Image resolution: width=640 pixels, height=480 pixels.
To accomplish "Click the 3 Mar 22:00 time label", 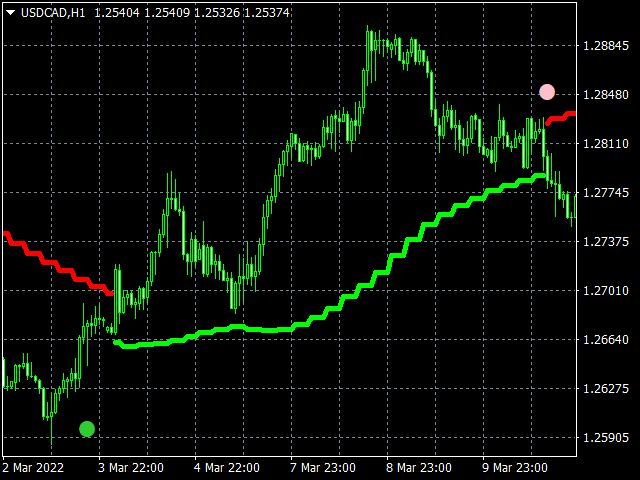I will click(x=131, y=467).
